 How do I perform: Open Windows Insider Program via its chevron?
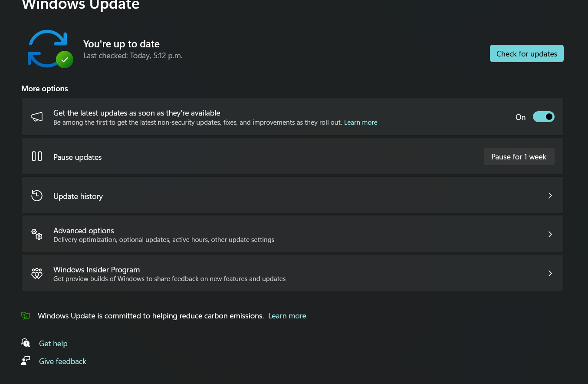coord(550,273)
